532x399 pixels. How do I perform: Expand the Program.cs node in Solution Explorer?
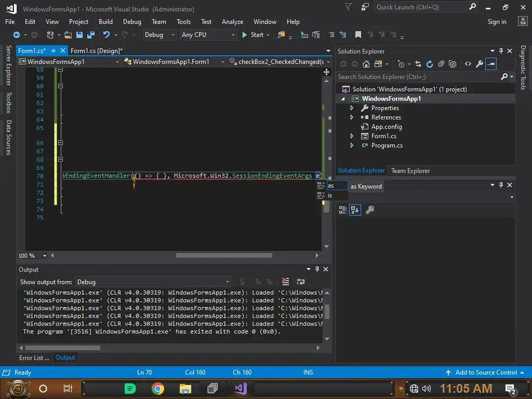pos(352,145)
